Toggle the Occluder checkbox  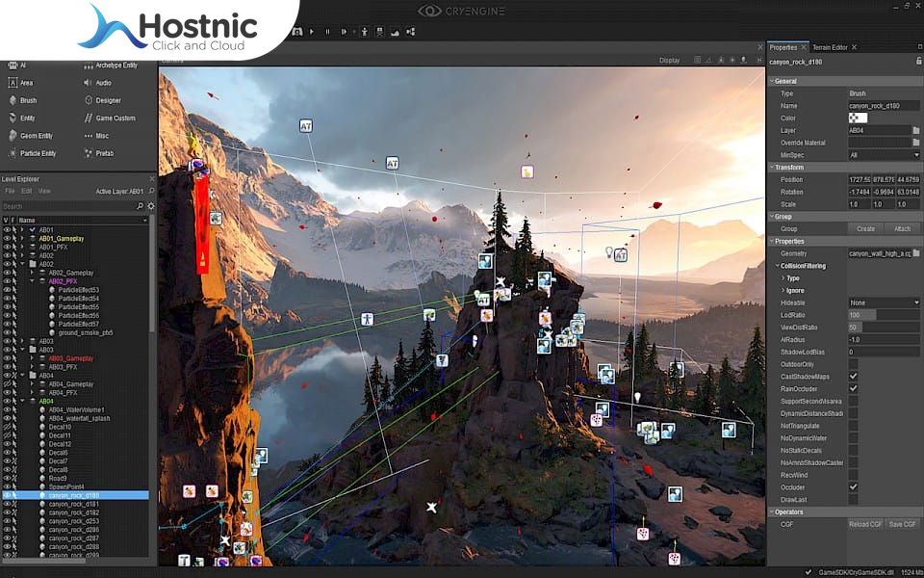pyautogui.click(x=853, y=487)
